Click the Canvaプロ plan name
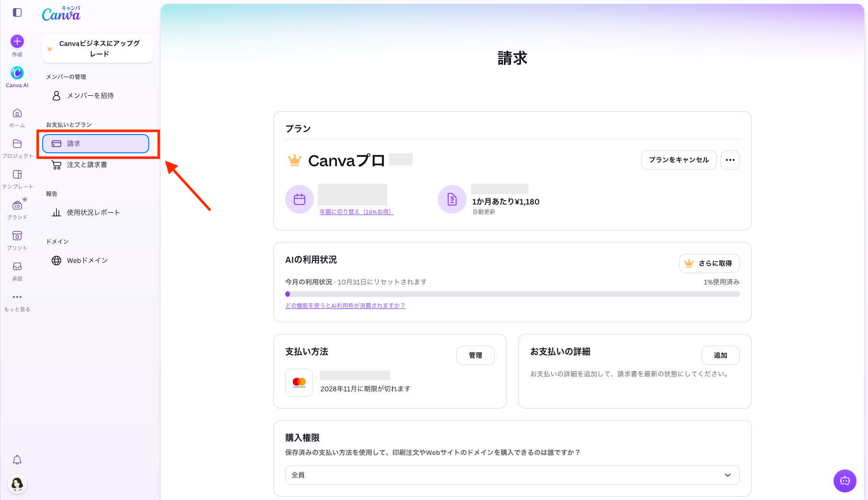The image size is (868, 500). coord(346,160)
